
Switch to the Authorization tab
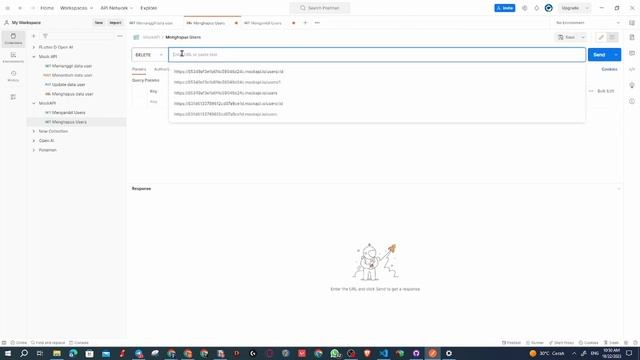point(162,69)
